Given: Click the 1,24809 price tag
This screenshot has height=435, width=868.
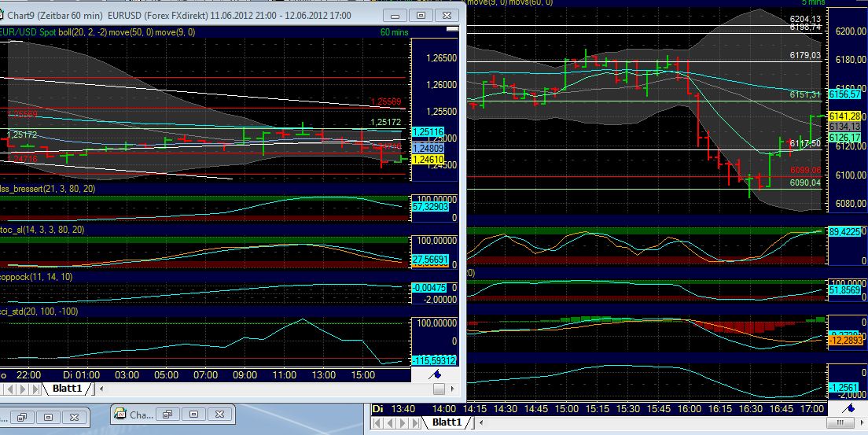Looking at the screenshot, I should [428, 148].
